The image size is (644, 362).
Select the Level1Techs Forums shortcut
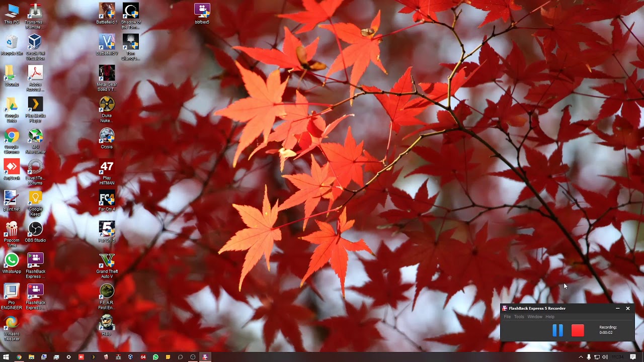click(x=35, y=172)
